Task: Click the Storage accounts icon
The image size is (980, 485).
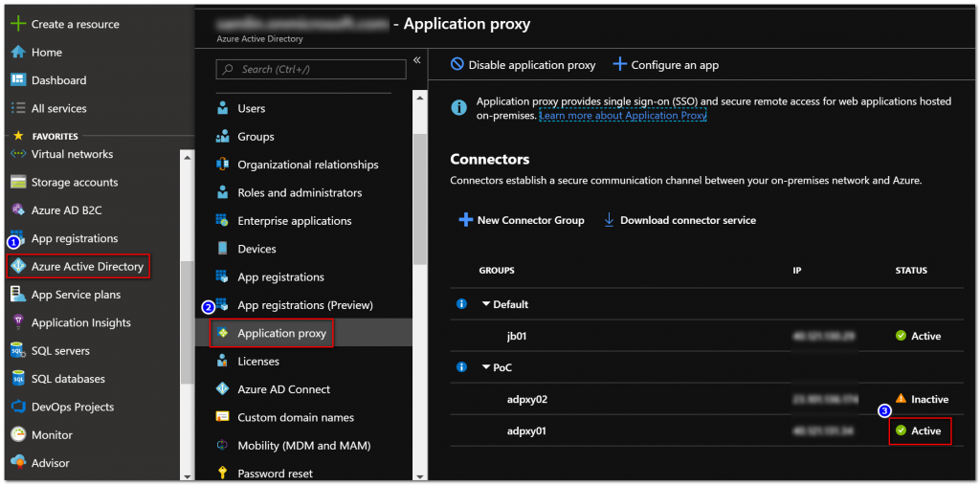Action: (19, 182)
